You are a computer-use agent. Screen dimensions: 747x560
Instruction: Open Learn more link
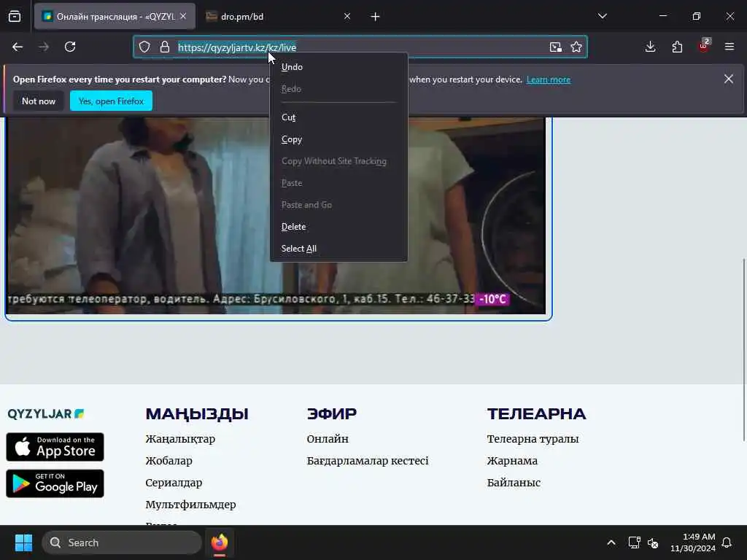pyautogui.click(x=549, y=79)
